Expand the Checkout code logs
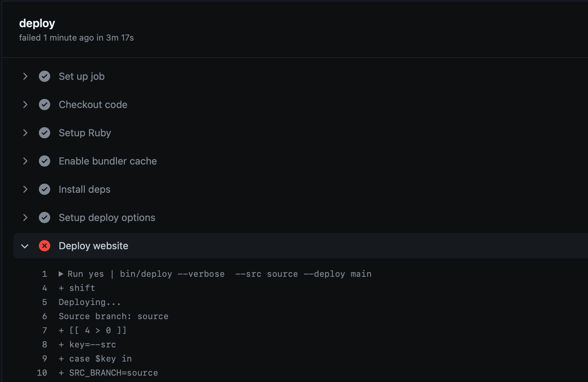 click(x=25, y=105)
